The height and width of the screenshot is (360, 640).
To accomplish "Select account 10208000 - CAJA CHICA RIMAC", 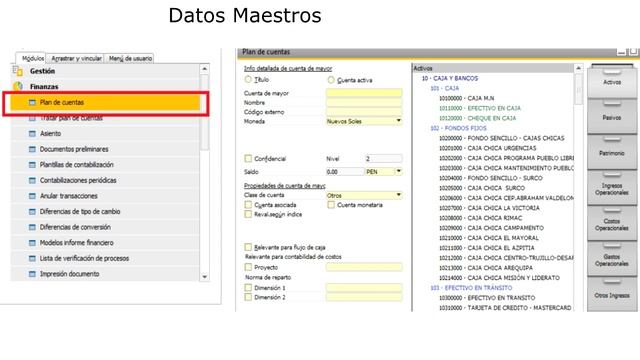I will tap(480, 218).
